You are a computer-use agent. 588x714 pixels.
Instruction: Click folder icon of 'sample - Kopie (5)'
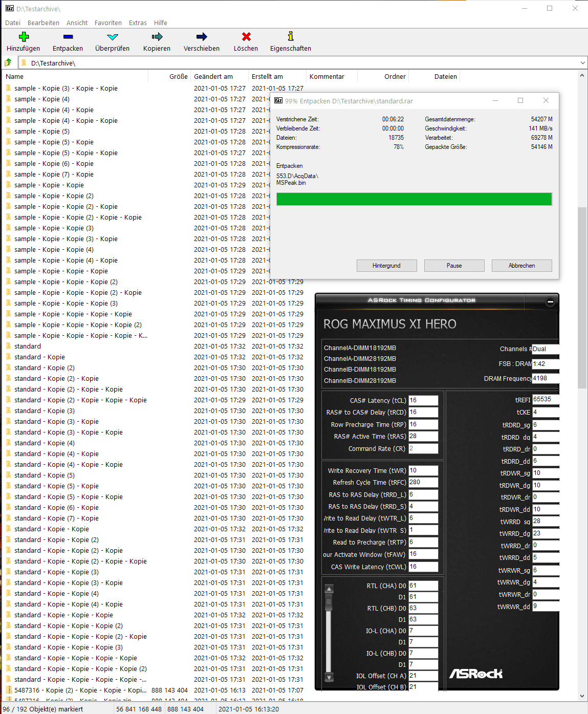[x=8, y=131]
